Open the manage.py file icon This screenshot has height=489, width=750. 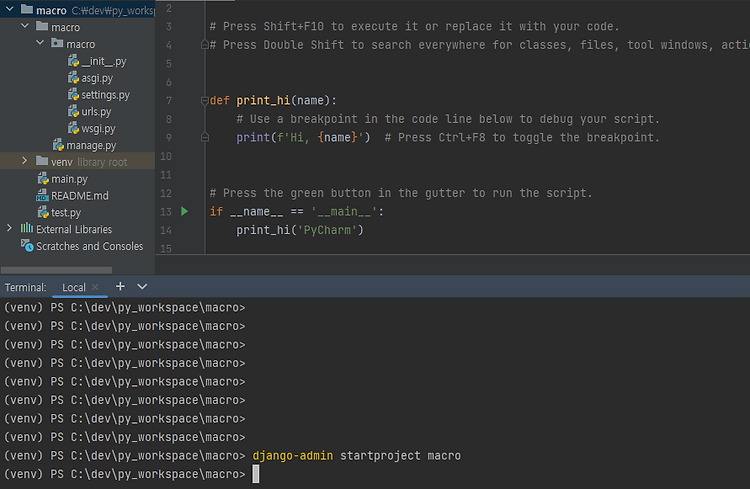pos(58,145)
